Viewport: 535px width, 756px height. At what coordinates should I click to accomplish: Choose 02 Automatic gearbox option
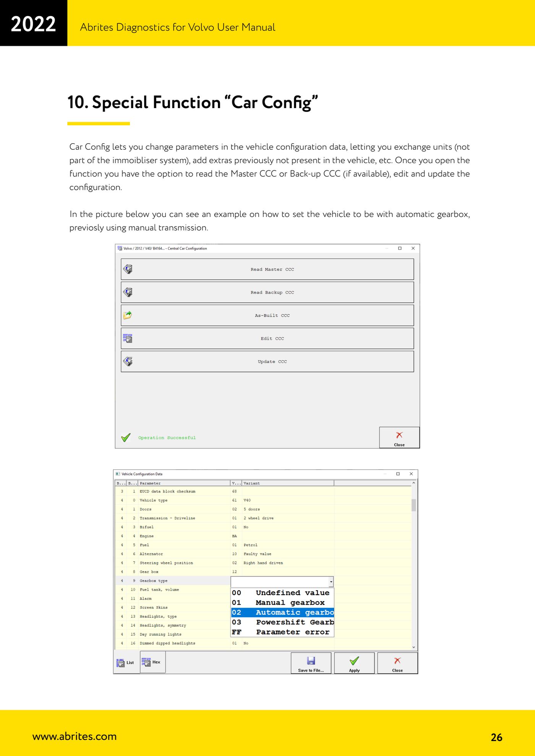pos(282,612)
